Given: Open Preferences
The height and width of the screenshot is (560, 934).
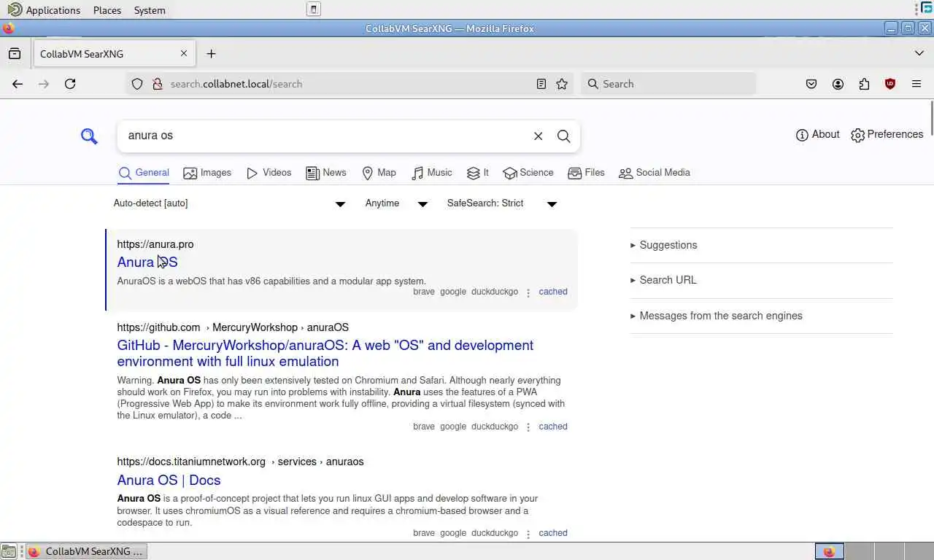Looking at the screenshot, I should click(887, 134).
